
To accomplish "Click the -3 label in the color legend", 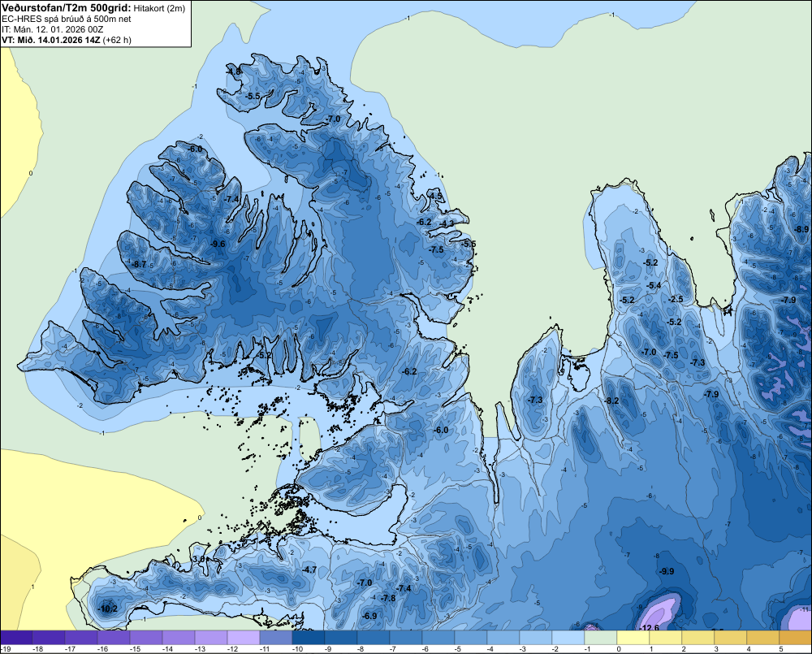I will point(522,649).
